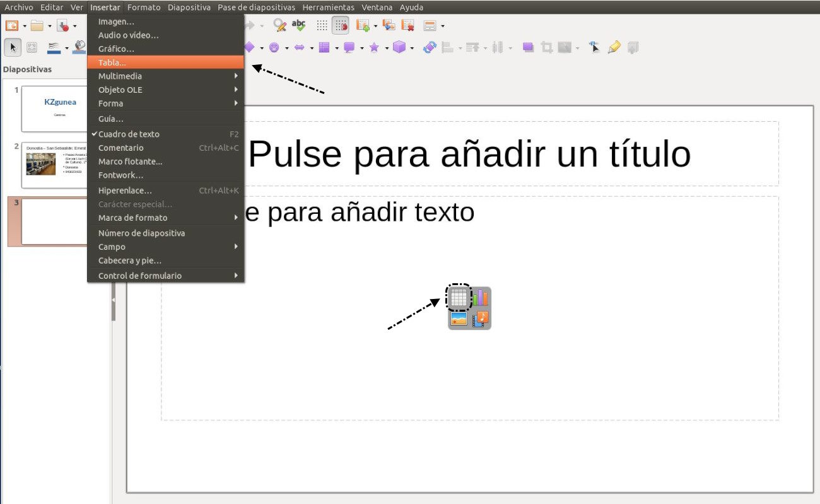820x504 pixels.
Task: Select the flowchart shapes tool
Action: 324,47
